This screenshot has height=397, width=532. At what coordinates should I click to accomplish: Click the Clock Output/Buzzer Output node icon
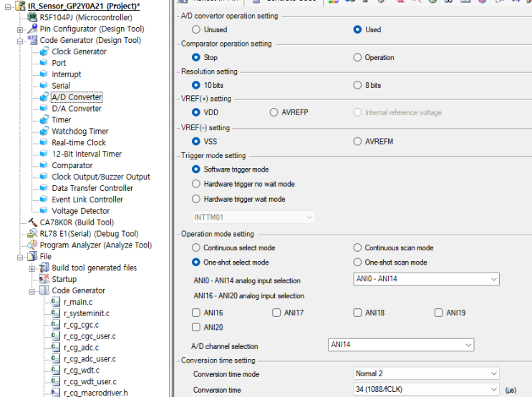click(44, 176)
